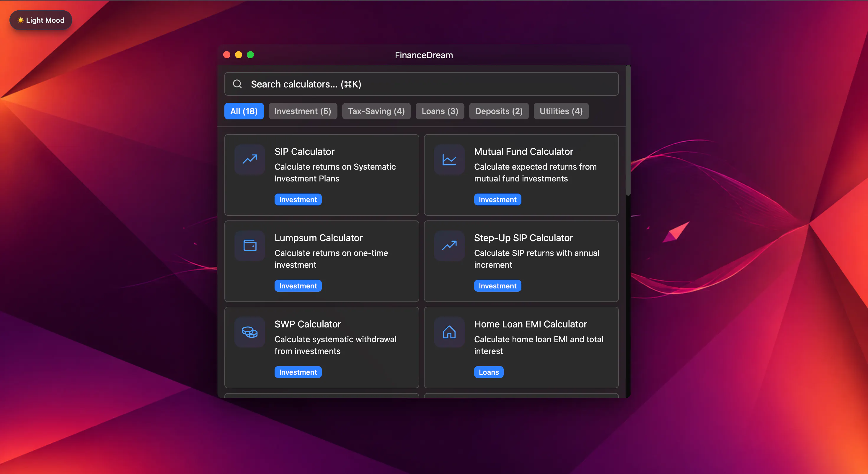
Task: Click 'Calculate returns on Systematic Investment Plans' text
Action: click(335, 173)
